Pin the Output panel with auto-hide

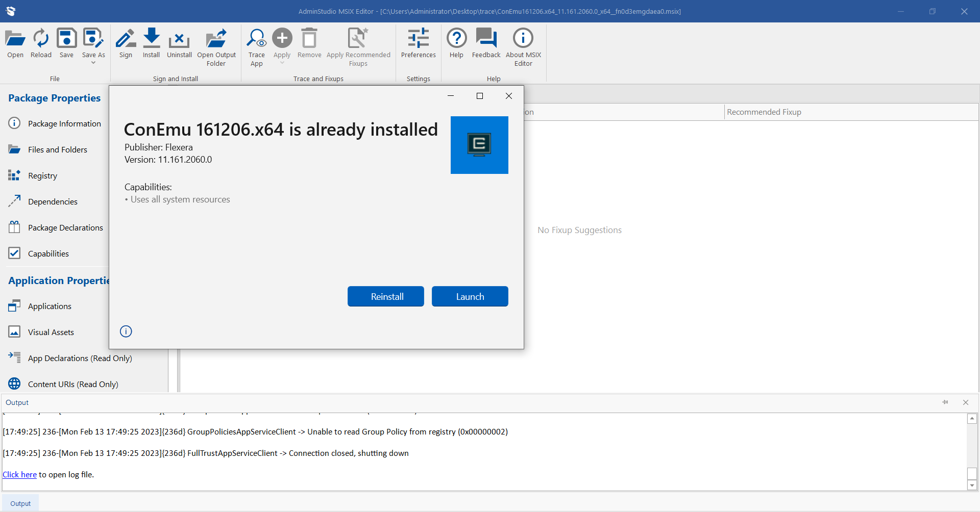[x=945, y=402]
